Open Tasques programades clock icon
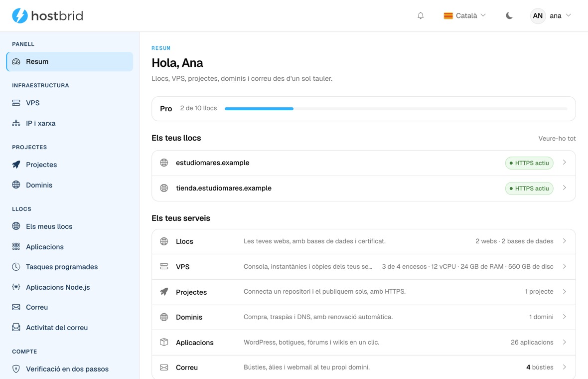Image resolution: width=588 pixels, height=379 pixels. point(16,267)
